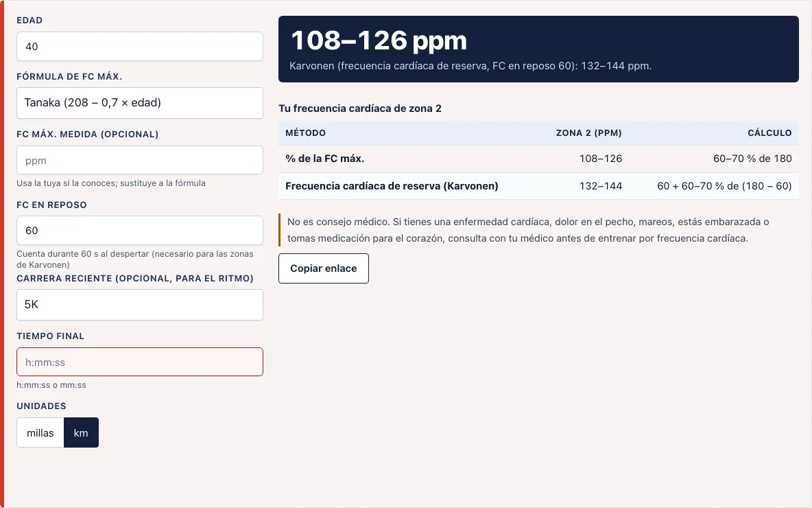
Task: Select the Frecuencia cardíaca de reserva (Karvonen) row
Action: click(x=538, y=186)
